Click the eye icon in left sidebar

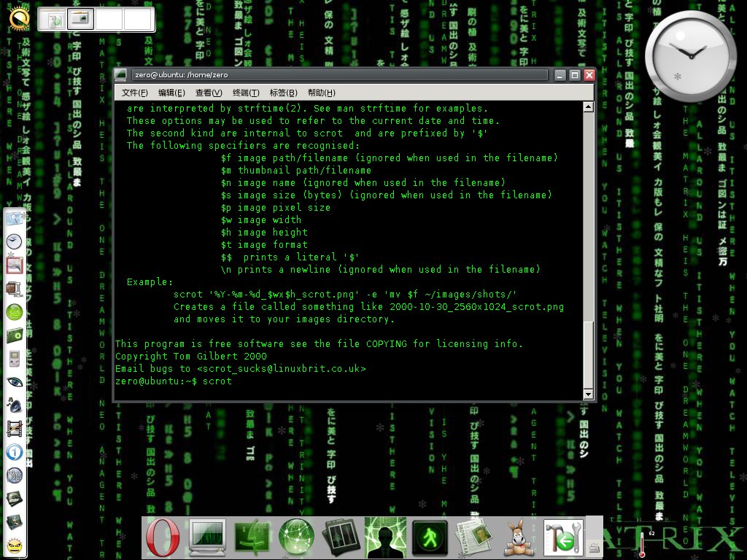click(x=15, y=382)
